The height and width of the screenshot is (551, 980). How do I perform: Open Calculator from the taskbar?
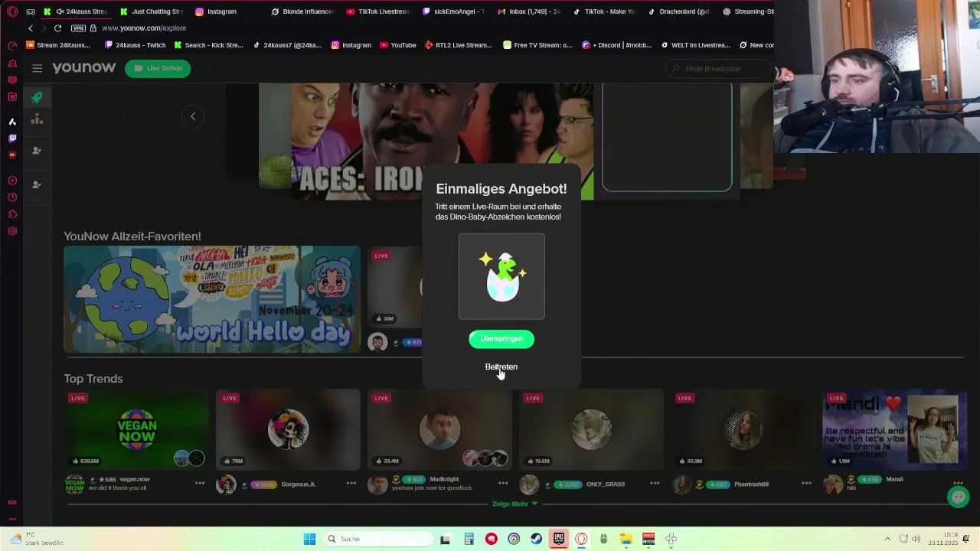click(x=469, y=539)
